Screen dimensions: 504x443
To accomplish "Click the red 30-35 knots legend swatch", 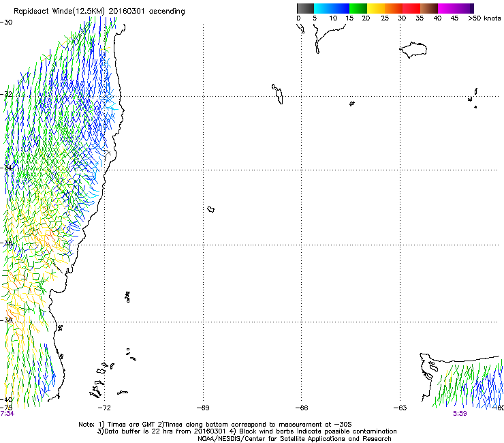I will click(x=411, y=8).
